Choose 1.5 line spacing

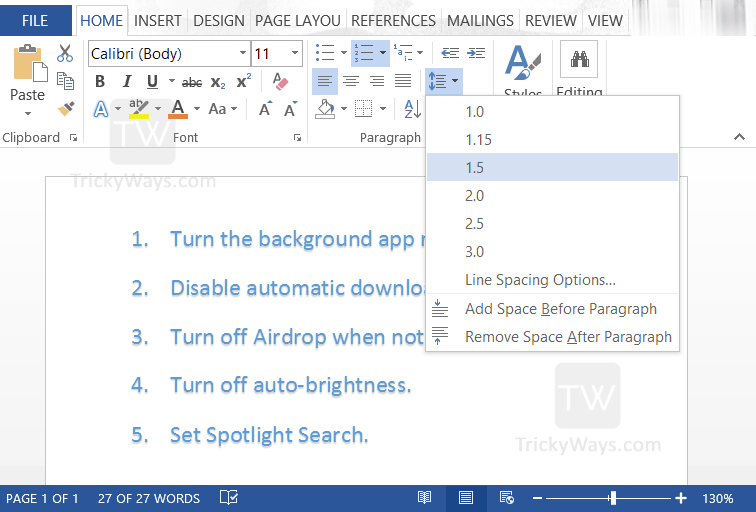553,167
